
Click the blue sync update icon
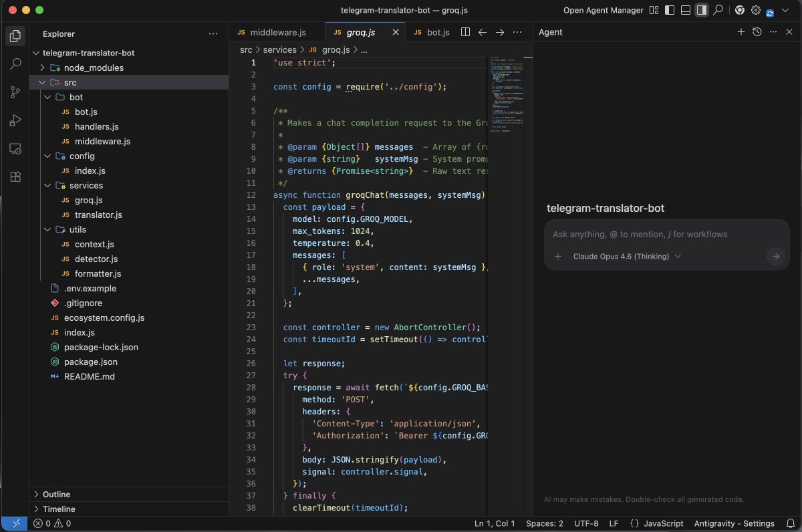click(x=770, y=13)
